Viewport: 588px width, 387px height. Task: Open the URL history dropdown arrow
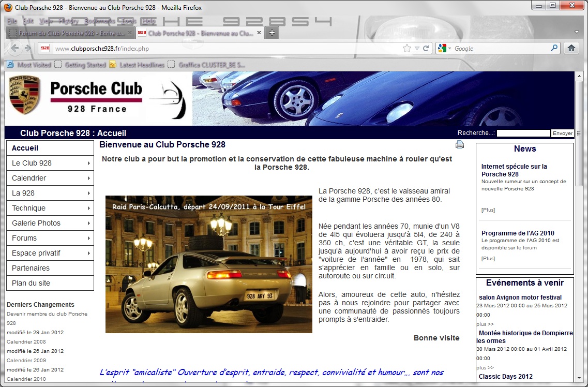417,49
